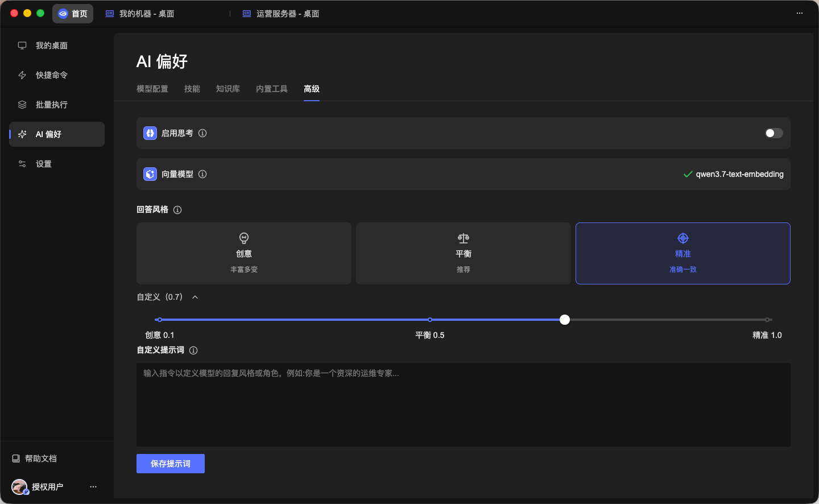Select the 精准 answer style card
The image size is (819, 504).
pyautogui.click(x=683, y=253)
